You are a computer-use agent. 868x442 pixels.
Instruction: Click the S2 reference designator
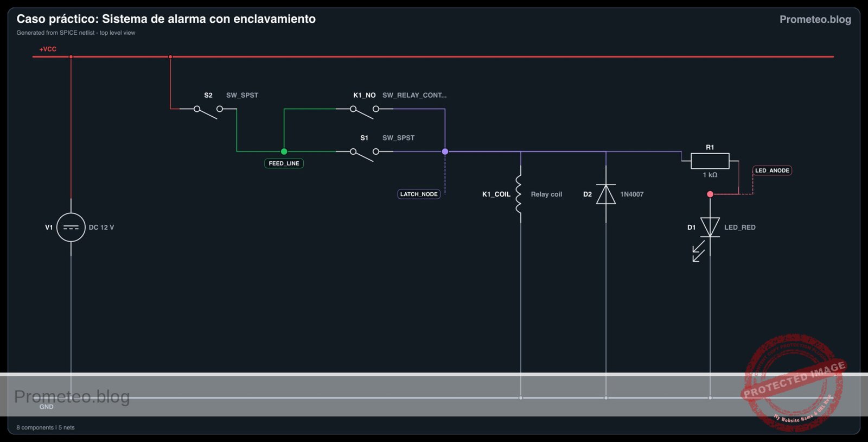[x=208, y=95]
